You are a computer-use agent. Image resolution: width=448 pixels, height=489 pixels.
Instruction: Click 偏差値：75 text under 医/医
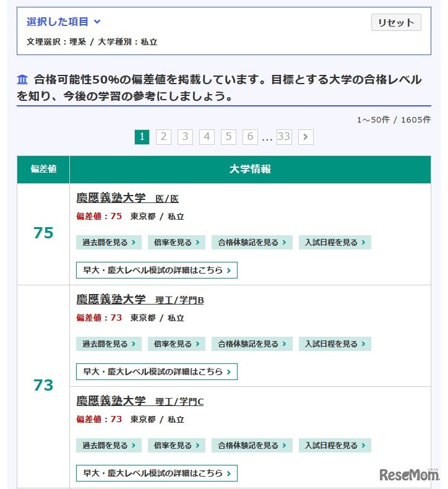99,216
